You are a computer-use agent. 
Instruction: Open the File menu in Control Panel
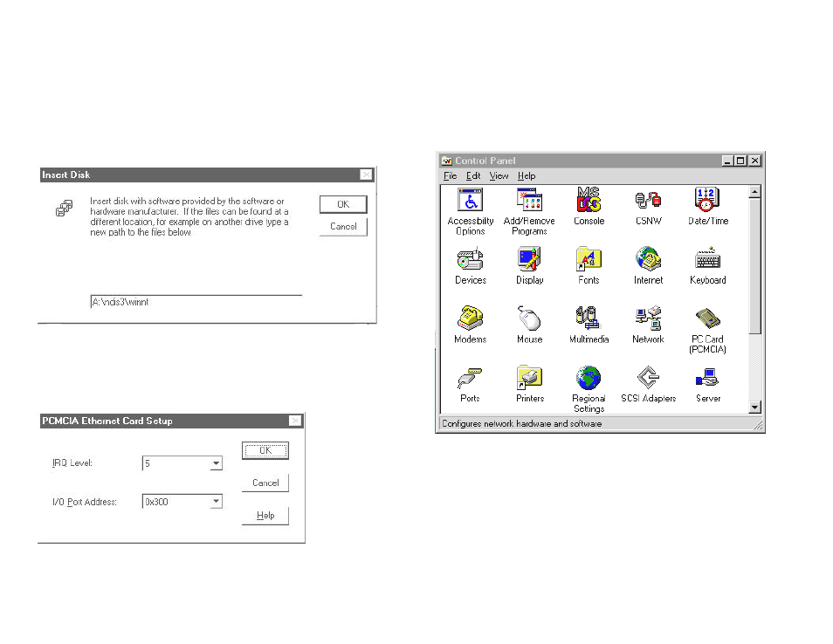coord(450,175)
